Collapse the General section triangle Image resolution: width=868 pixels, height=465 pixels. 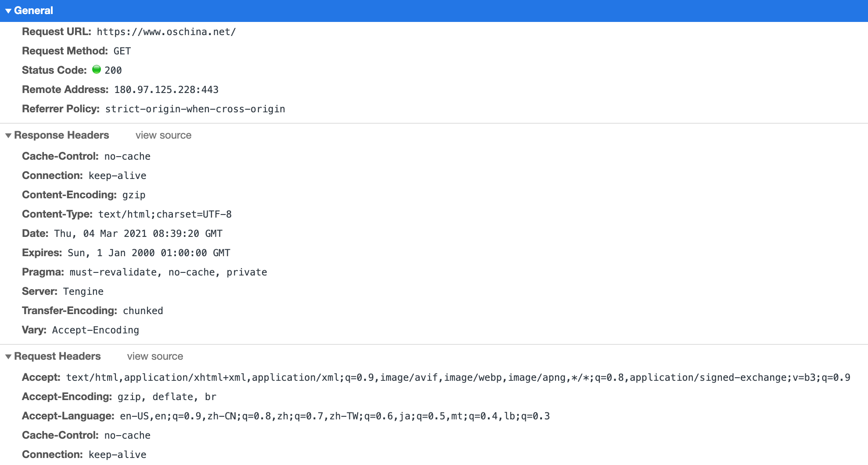pos(8,11)
